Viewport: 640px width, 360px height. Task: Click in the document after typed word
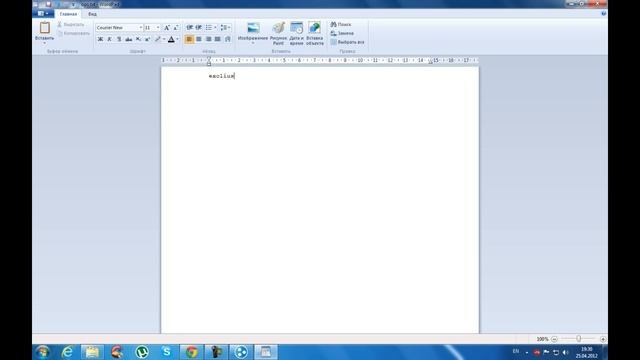pos(235,76)
